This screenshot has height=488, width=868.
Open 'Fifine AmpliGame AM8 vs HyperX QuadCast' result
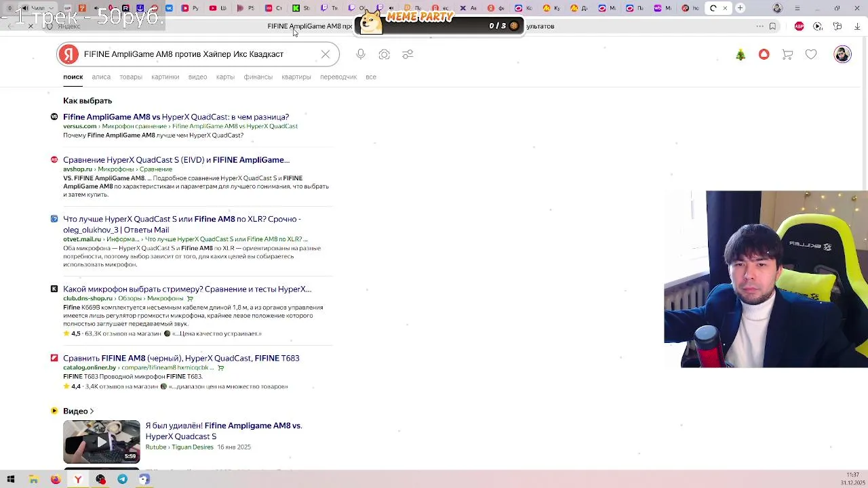pos(176,117)
